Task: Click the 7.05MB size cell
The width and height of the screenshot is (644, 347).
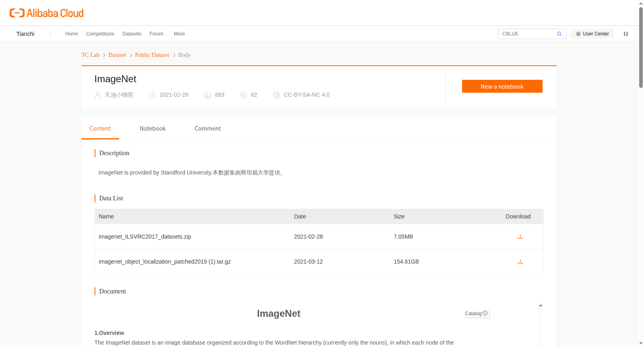Action: point(403,237)
